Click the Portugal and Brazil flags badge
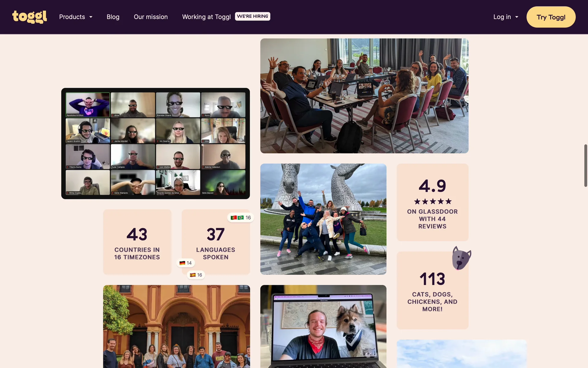This screenshot has width=588, height=368. [240, 217]
